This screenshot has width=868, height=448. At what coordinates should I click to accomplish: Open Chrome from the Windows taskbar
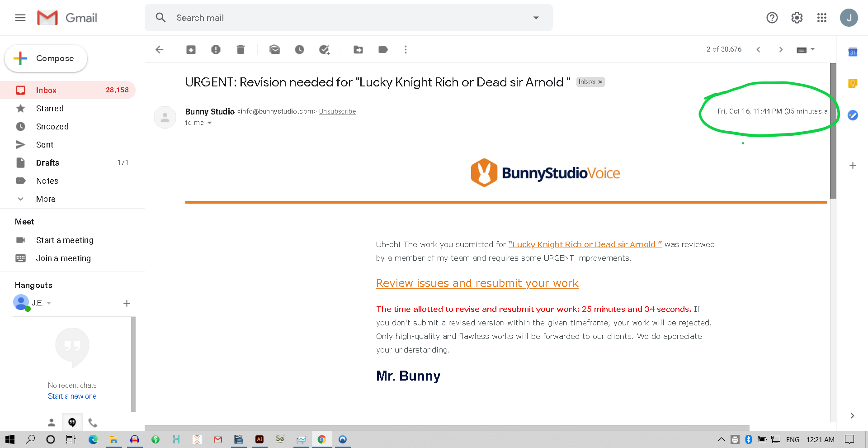coord(321,439)
